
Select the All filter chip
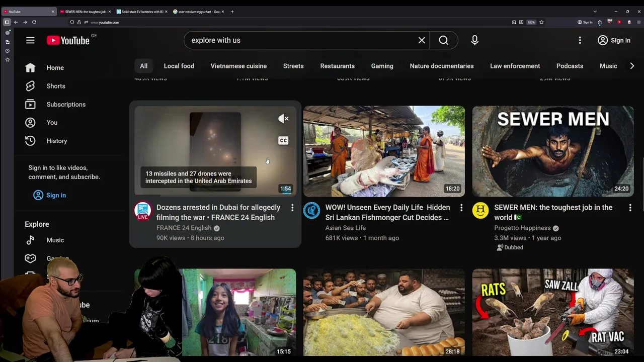[x=144, y=66]
